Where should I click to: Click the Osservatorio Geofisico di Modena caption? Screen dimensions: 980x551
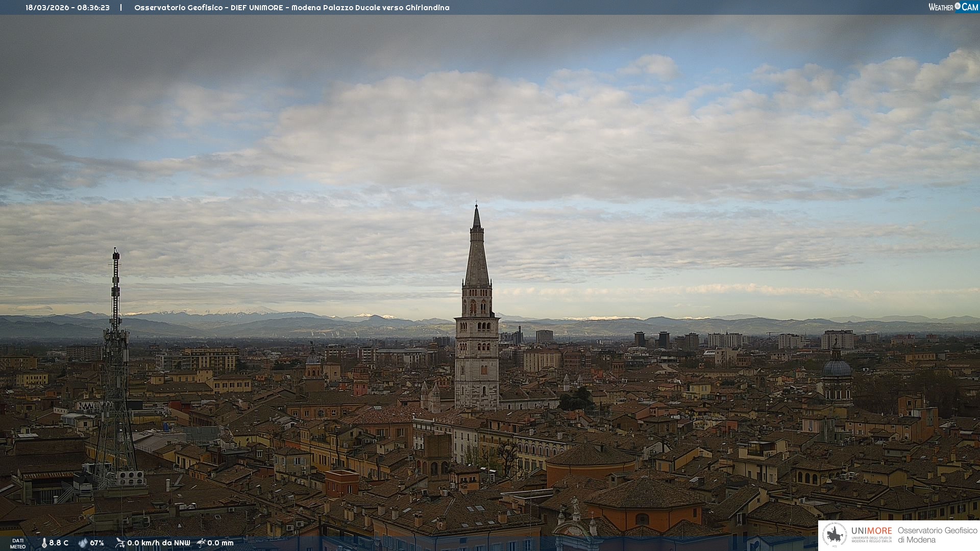coord(937,535)
